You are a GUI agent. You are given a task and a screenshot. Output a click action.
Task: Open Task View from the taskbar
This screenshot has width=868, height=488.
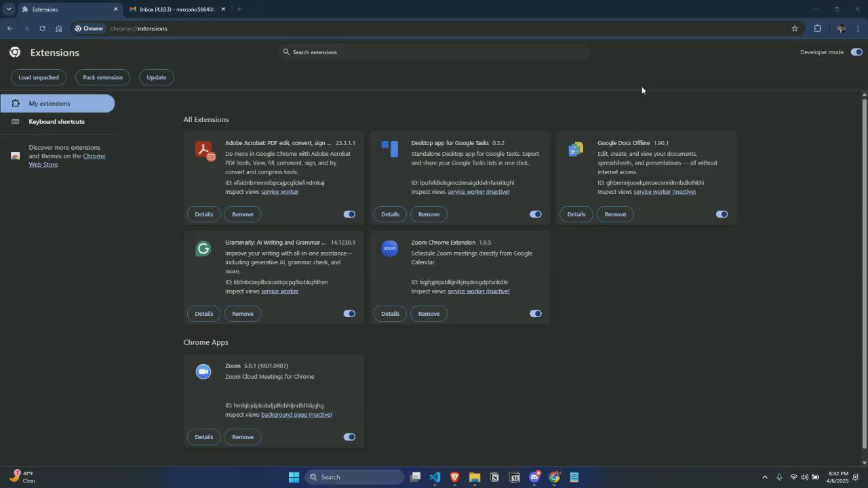pyautogui.click(x=415, y=477)
